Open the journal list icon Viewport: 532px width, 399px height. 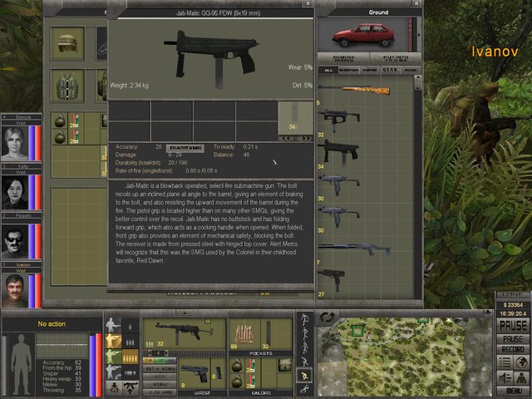pos(505,362)
